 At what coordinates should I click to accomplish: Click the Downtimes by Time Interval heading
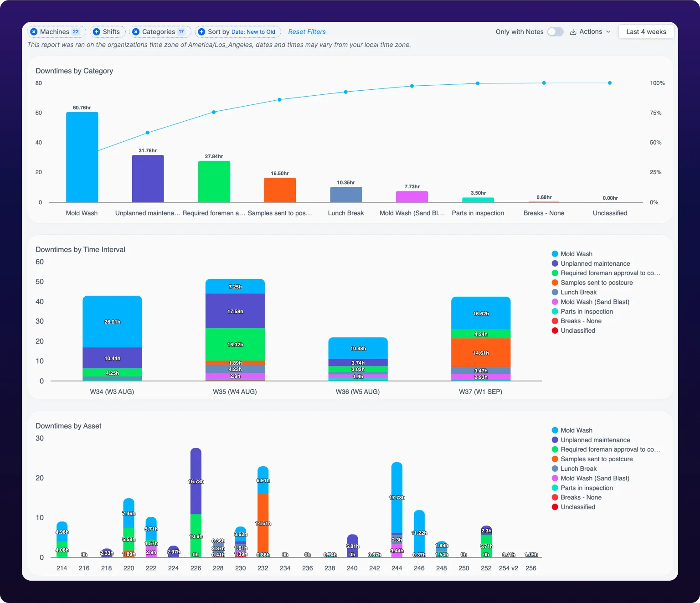pyautogui.click(x=80, y=250)
